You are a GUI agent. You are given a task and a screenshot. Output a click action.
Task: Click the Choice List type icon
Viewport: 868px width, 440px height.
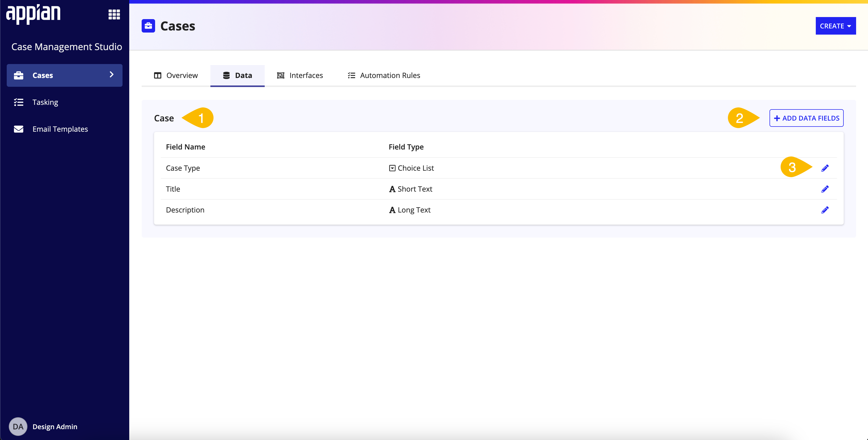click(x=392, y=168)
